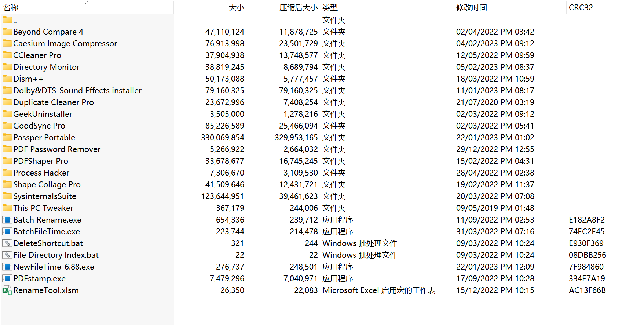This screenshot has height=325, width=644.
Task: Click the This PC Tweaker folder icon
Action: pyautogui.click(x=7, y=207)
